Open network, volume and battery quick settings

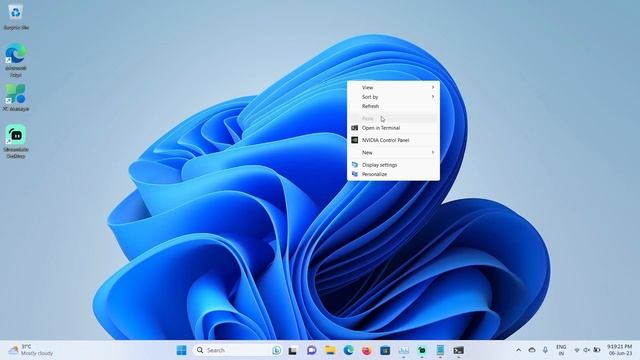tap(587, 350)
